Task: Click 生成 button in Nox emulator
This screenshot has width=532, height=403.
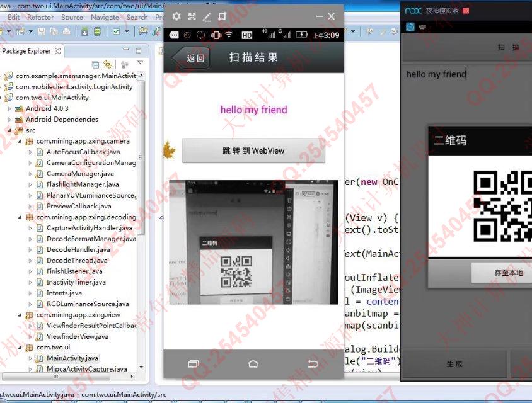Action: [x=454, y=364]
